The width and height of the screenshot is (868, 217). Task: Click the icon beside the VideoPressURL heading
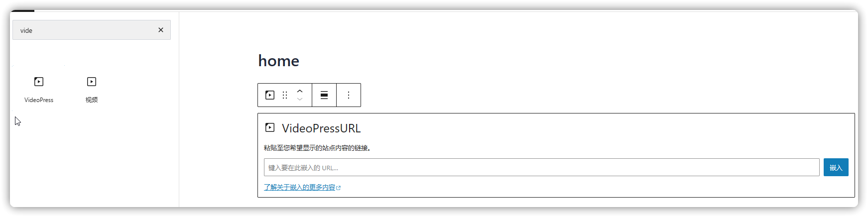(270, 128)
